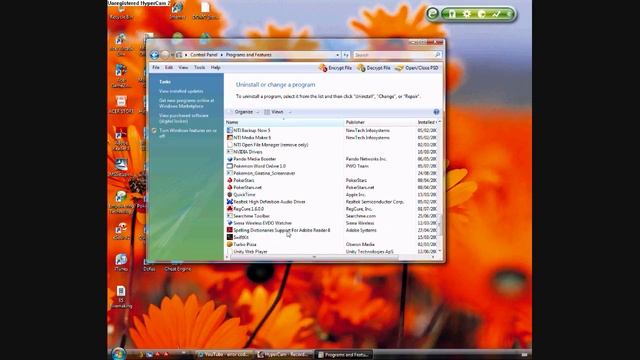Open the Recent Pages dropdown beside Forward
The image size is (640, 360).
click(172, 55)
